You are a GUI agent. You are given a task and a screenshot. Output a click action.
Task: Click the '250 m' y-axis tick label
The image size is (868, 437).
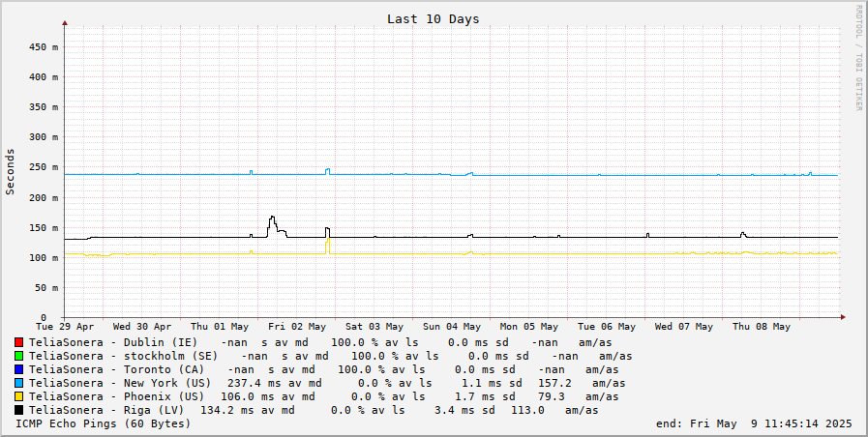tap(44, 167)
